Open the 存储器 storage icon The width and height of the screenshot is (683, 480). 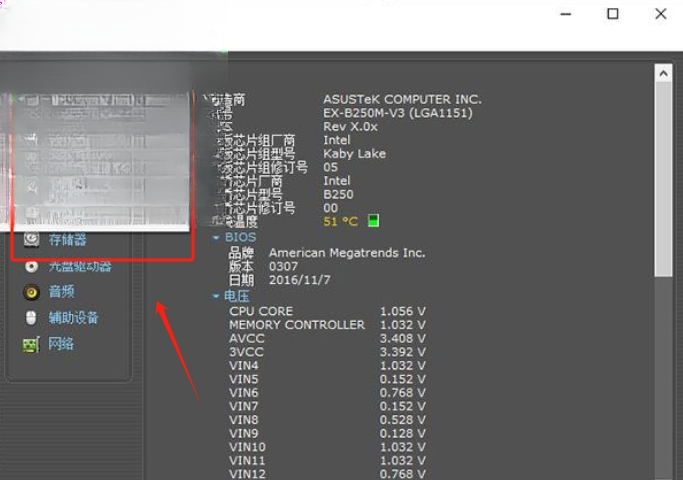[31, 239]
